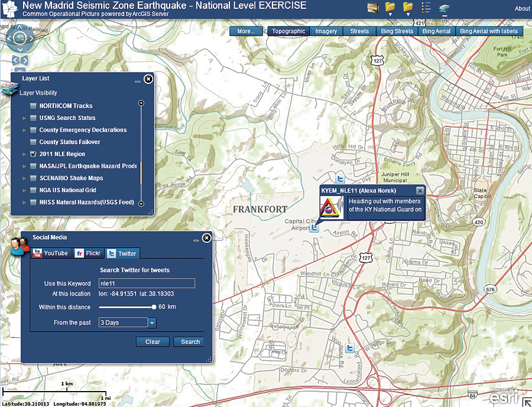Click Layer List scroll up arrow
Image resolution: width=532 pixels, height=407 pixels.
tap(141, 103)
